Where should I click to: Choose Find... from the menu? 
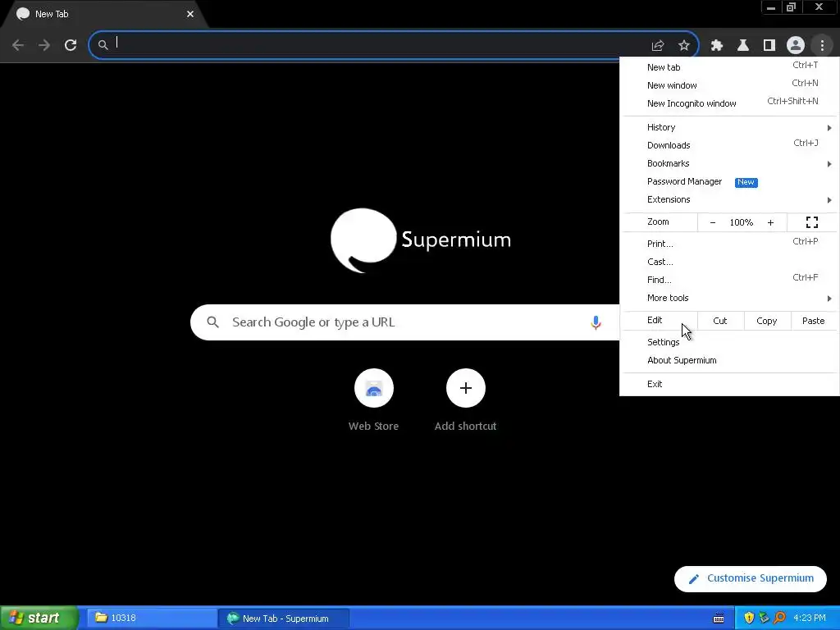click(729, 280)
